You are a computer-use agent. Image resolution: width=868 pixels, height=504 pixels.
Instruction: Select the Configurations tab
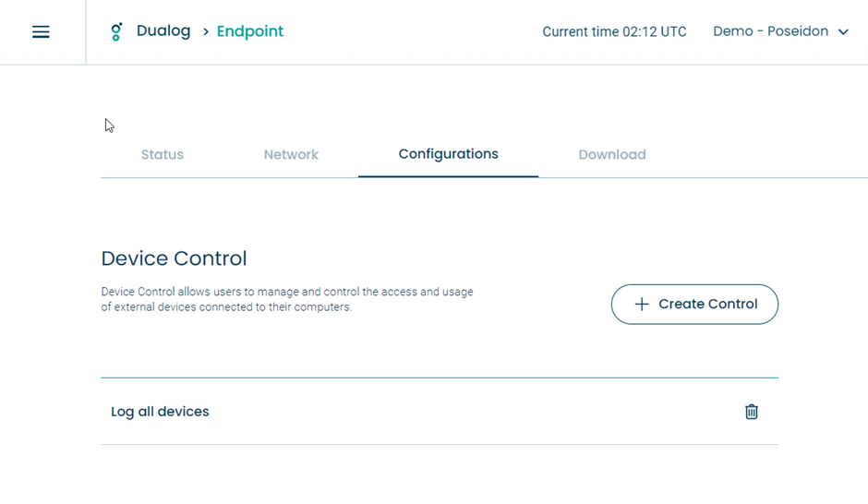[449, 154]
